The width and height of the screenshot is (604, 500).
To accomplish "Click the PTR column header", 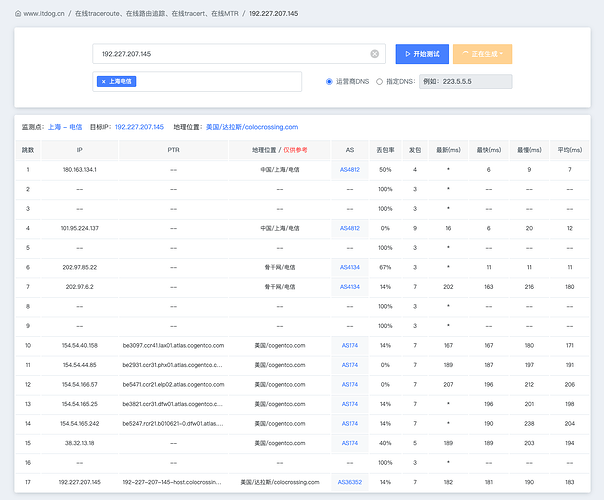I will pyautogui.click(x=173, y=150).
